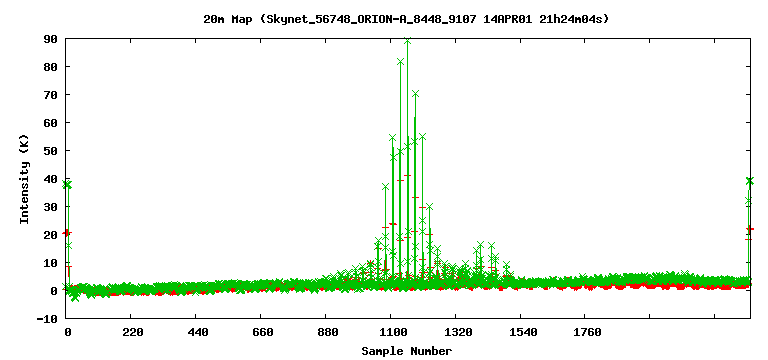Screen dimensions: 768x360
Task: Click the highest green peak marker near 90 K
Action: [408, 41]
